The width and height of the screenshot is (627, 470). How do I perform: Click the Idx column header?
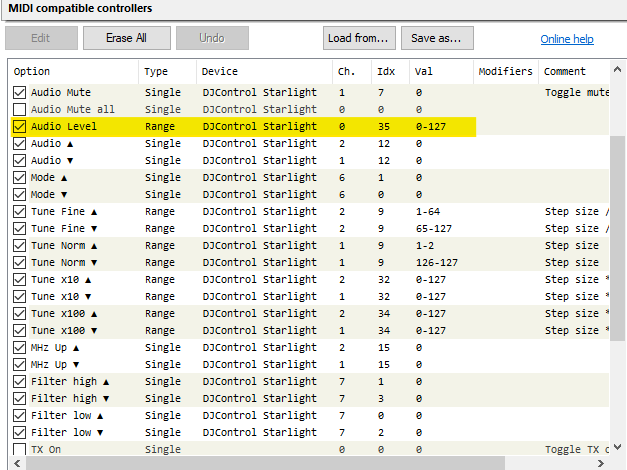389,72
